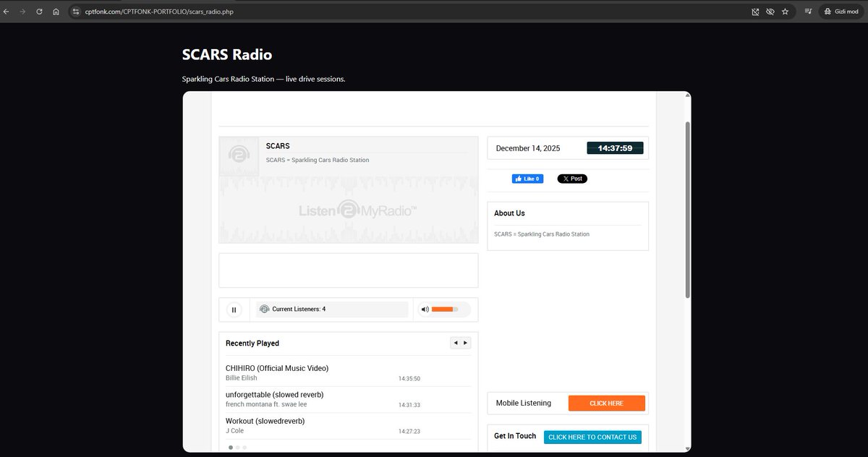Click the picture-in-picture toolbar icon
The width and height of the screenshot is (868, 457).
click(754, 12)
